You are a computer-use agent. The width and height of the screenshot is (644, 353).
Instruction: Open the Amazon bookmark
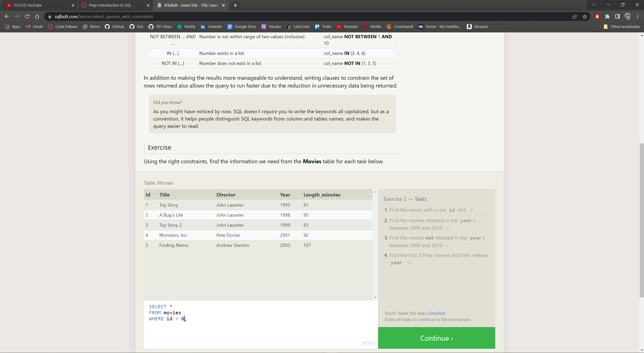[x=477, y=27]
